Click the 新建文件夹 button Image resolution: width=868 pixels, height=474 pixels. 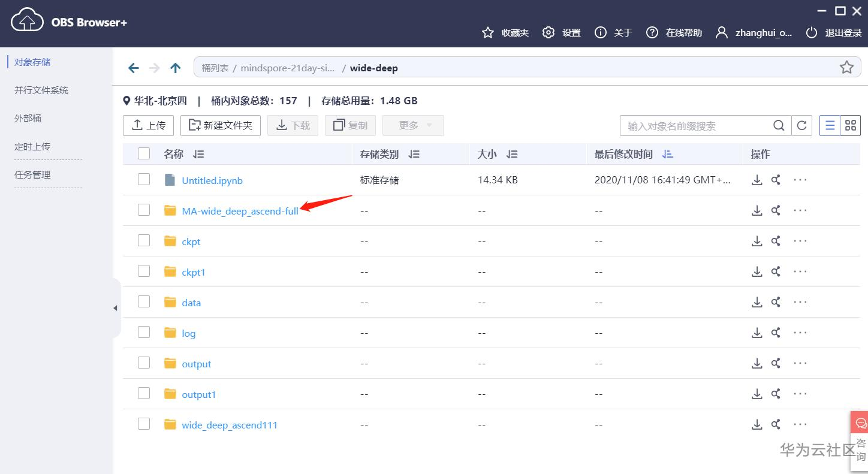point(221,125)
